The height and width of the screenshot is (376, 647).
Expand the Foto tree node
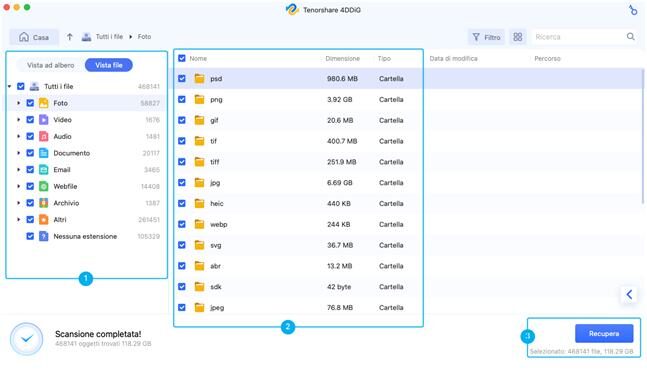pyautogui.click(x=19, y=103)
